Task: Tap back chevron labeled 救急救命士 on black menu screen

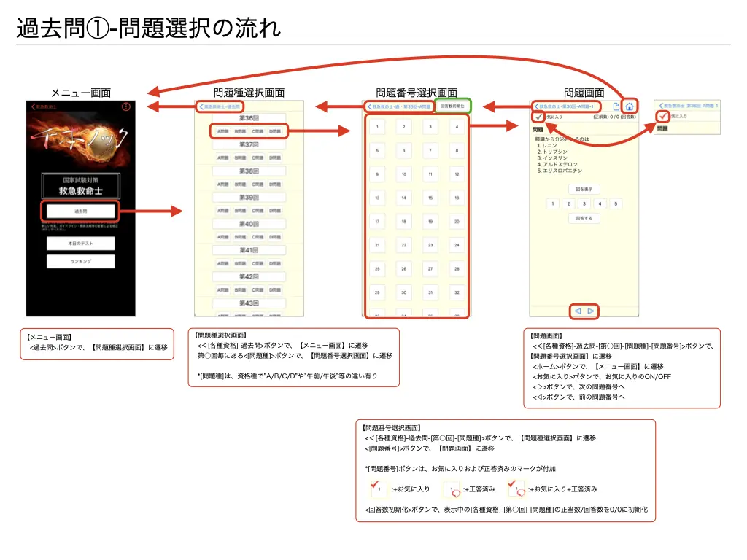Action: point(44,106)
